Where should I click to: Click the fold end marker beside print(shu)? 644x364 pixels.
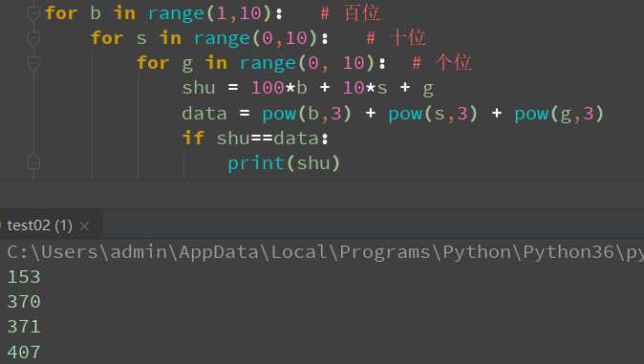33,162
